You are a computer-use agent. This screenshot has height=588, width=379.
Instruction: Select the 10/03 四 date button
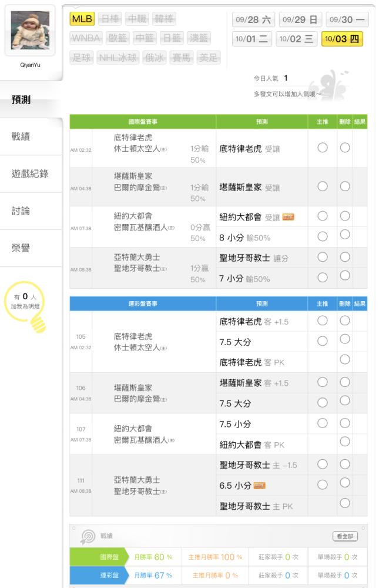coord(342,39)
